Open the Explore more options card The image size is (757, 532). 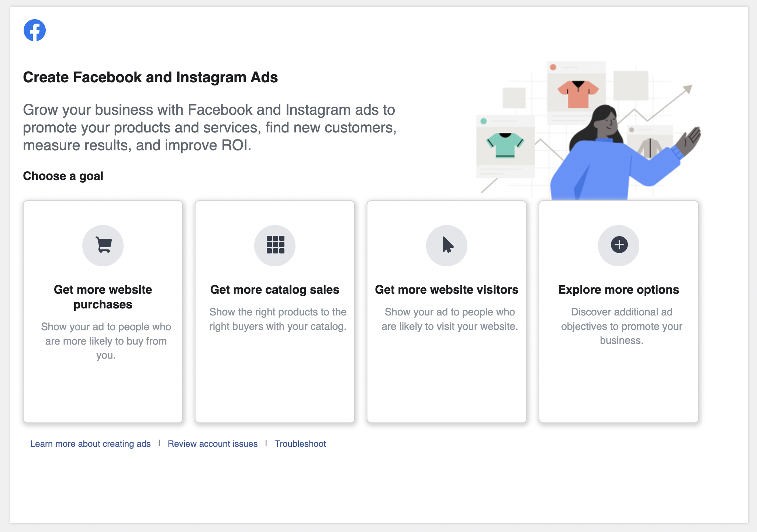click(x=618, y=312)
